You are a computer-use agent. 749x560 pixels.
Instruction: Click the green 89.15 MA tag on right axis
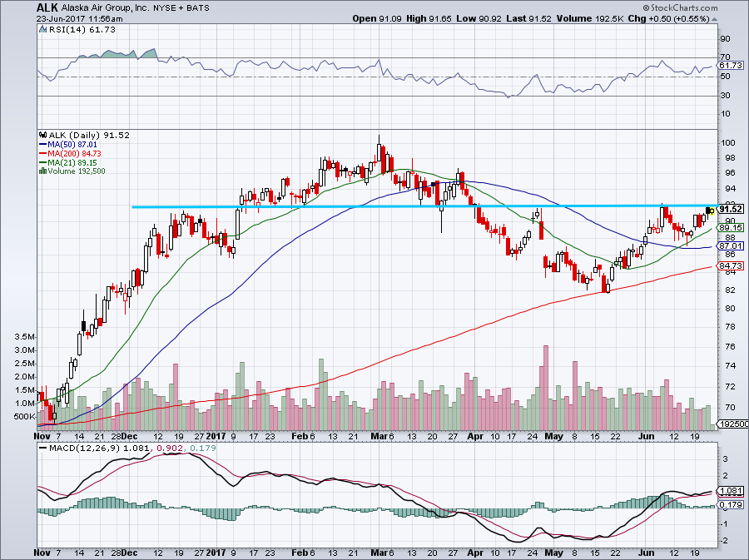[731, 228]
